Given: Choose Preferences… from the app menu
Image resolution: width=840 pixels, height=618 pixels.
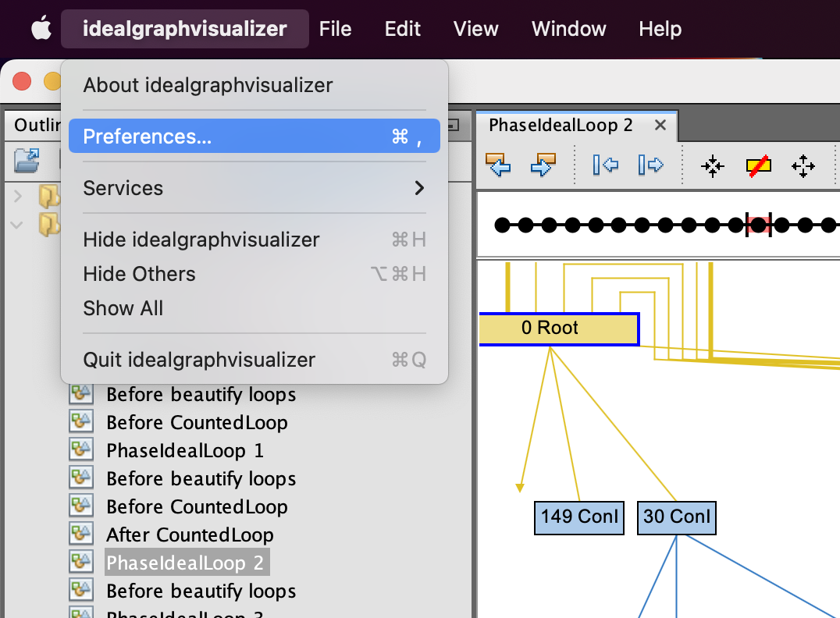Looking at the screenshot, I should [x=254, y=137].
